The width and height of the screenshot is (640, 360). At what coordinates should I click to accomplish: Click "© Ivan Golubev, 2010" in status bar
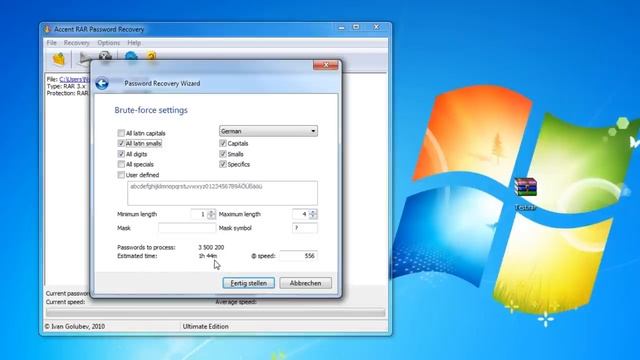[75, 326]
